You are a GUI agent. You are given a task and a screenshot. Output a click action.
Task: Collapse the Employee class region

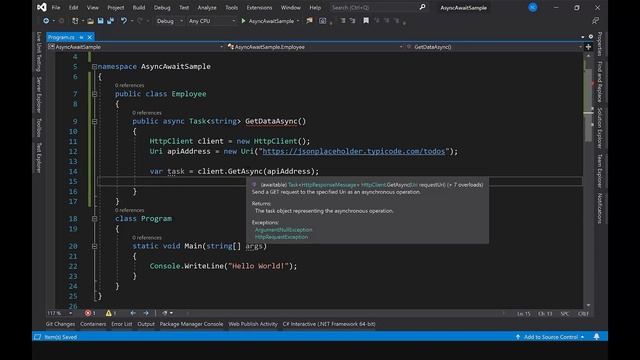click(94, 94)
